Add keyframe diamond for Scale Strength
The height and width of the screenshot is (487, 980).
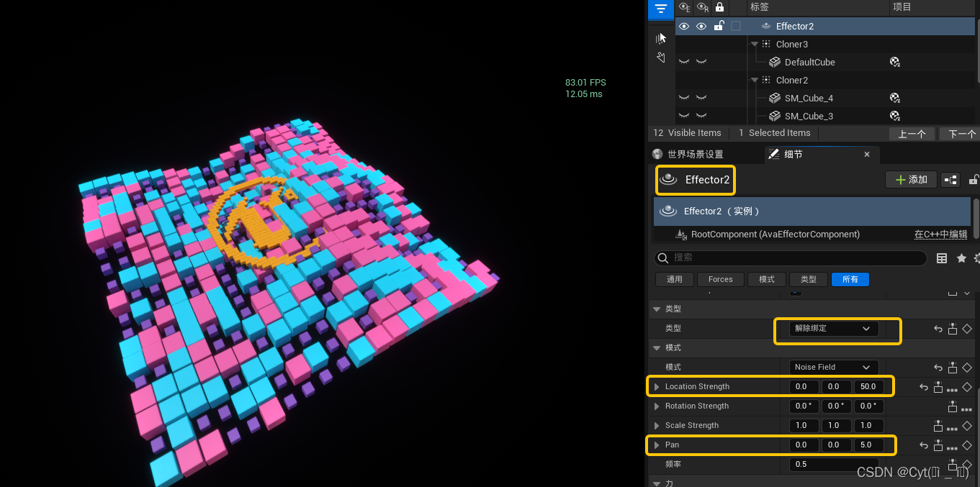[967, 426]
